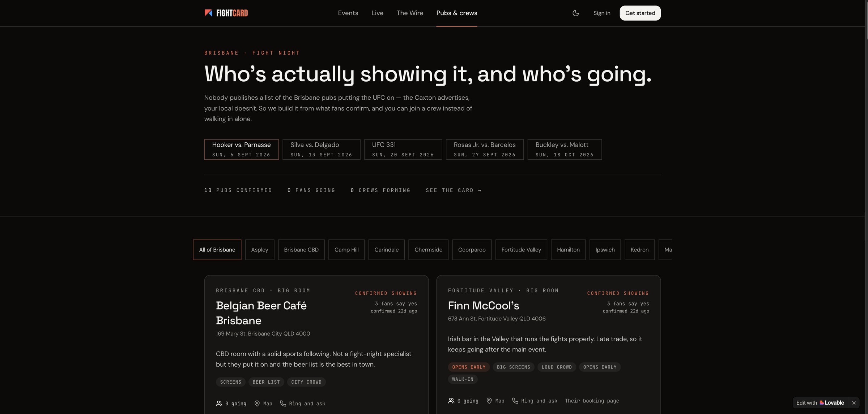The height and width of the screenshot is (414, 868).
Task: Follow the See the card link
Action: click(x=454, y=190)
